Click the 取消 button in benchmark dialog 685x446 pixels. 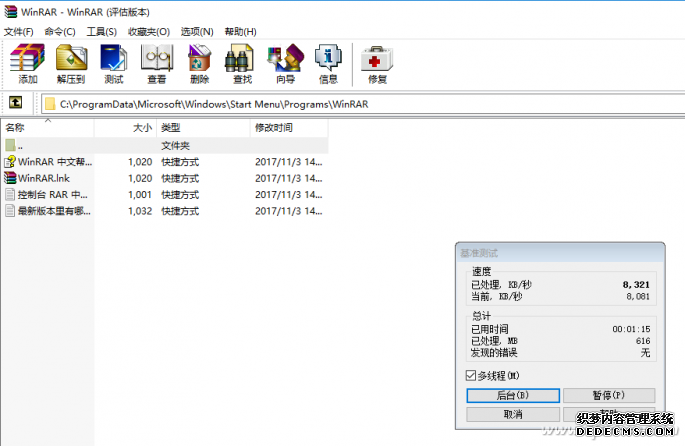coord(513,414)
